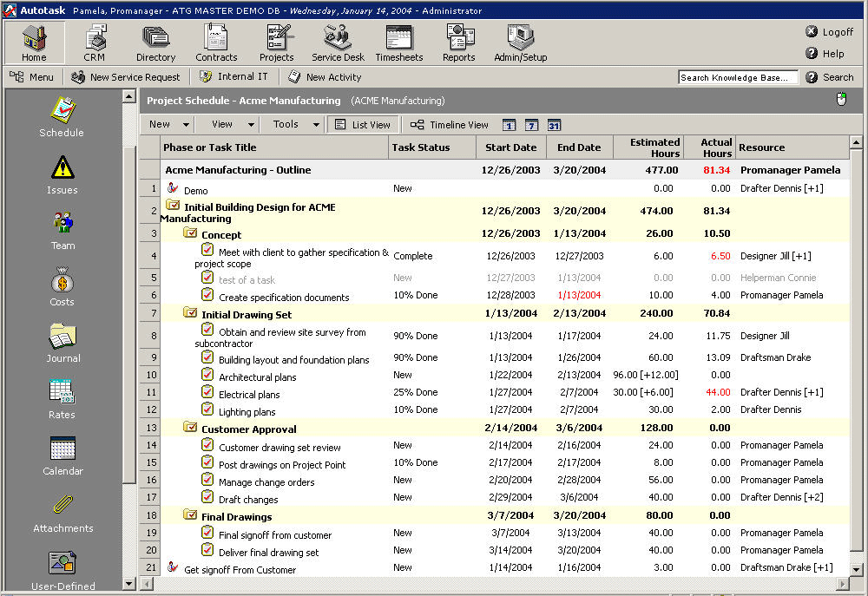Switch to Timeline View
This screenshot has height=596, width=868.
(x=450, y=125)
